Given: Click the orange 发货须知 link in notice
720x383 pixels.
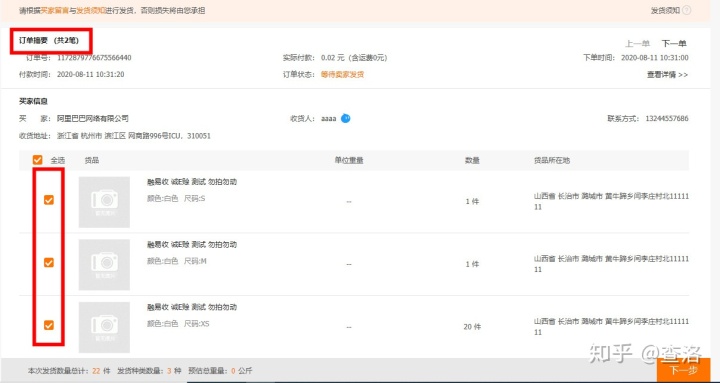Looking at the screenshot, I should [91, 10].
